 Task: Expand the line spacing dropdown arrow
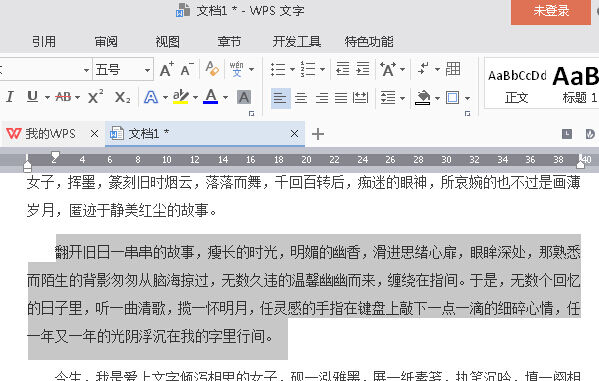coord(402,98)
